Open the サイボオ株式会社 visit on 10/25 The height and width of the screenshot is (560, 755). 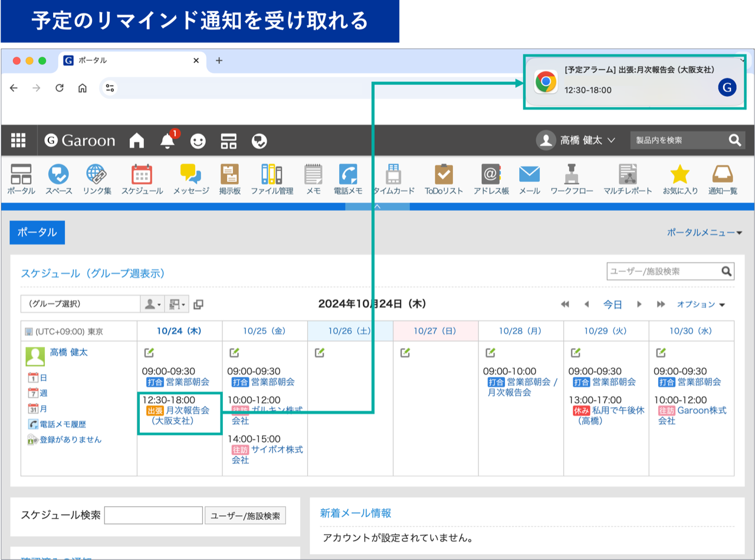pyautogui.click(x=267, y=454)
